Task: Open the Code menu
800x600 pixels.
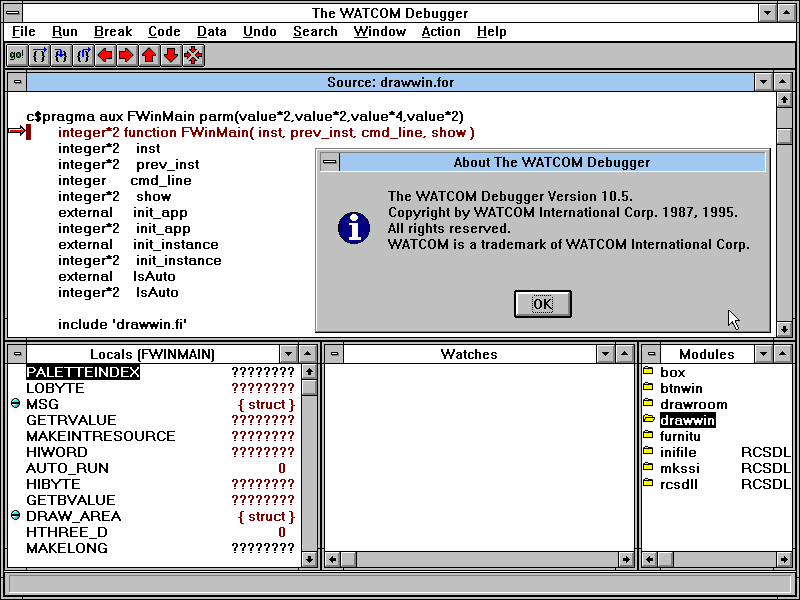Action: [164, 32]
